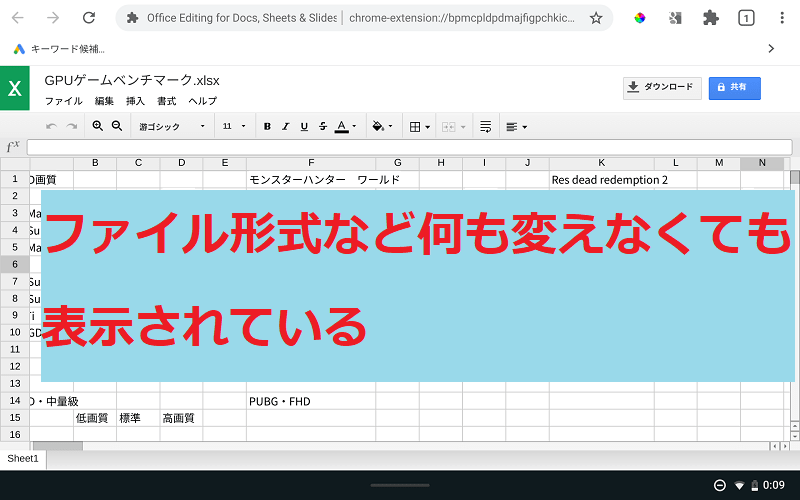Viewport: 800px width, 500px height.
Task: Select the 低画質 cell
Action: click(x=95, y=418)
